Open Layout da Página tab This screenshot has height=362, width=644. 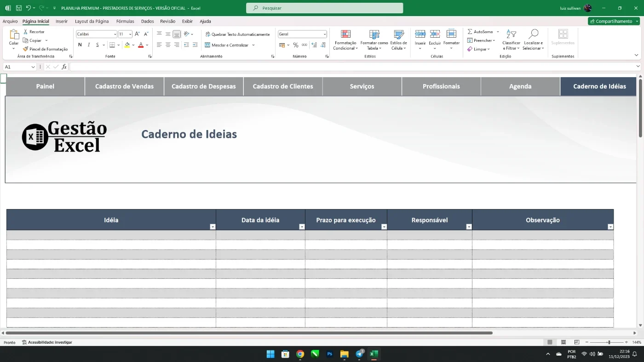tap(92, 21)
